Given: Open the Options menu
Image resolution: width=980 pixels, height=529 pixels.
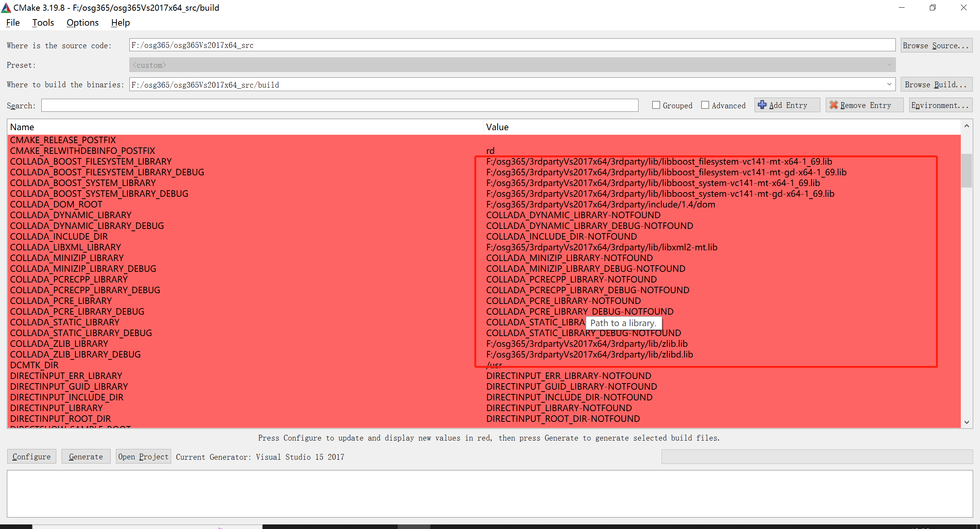Looking at the screenshot, I should (82, 23).
